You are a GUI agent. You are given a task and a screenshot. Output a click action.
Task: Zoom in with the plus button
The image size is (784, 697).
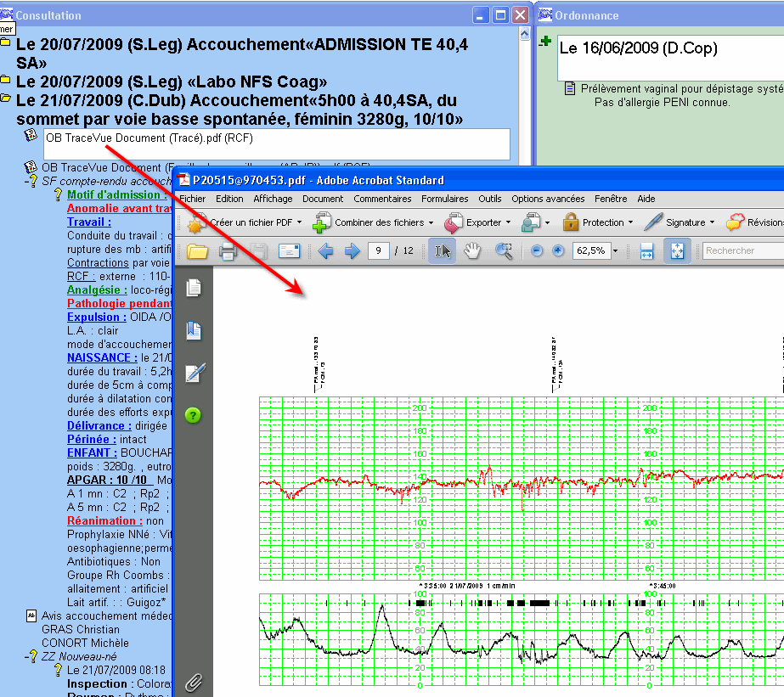pyautogui.click(x=558, y=250)
